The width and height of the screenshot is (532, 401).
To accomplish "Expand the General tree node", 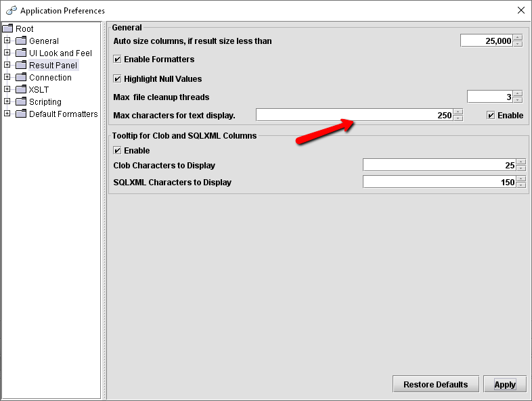I will pyautogui.click(x=7, y=41).
